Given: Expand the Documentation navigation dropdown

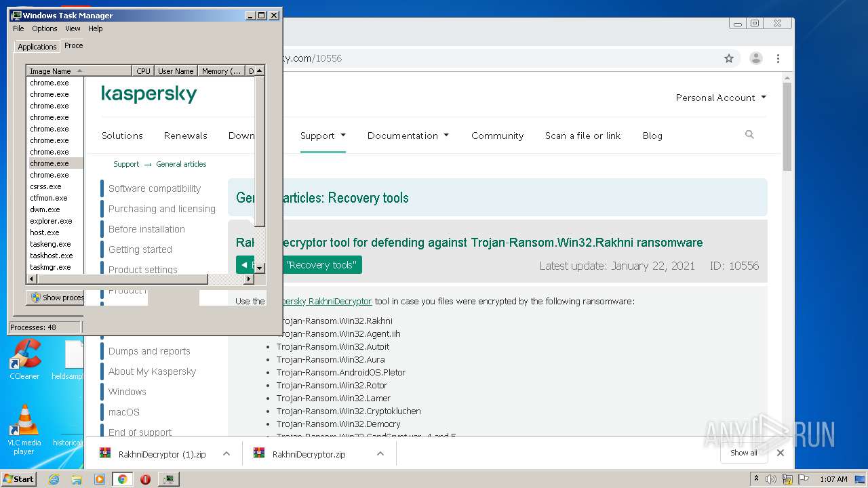Looking at the screenshot, I should point(408,136).
